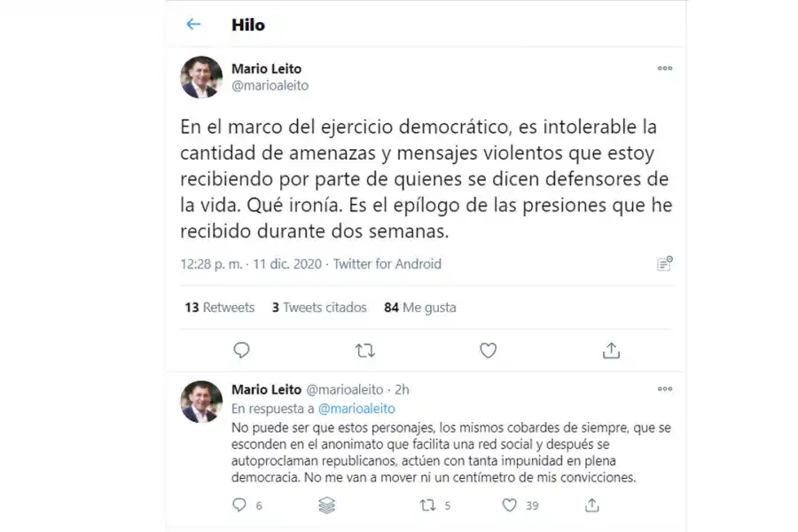The width and height of the screenshot is (798, 532).
Task: Reply to the second tweet showing 6 replies
Action: (238, 505)
